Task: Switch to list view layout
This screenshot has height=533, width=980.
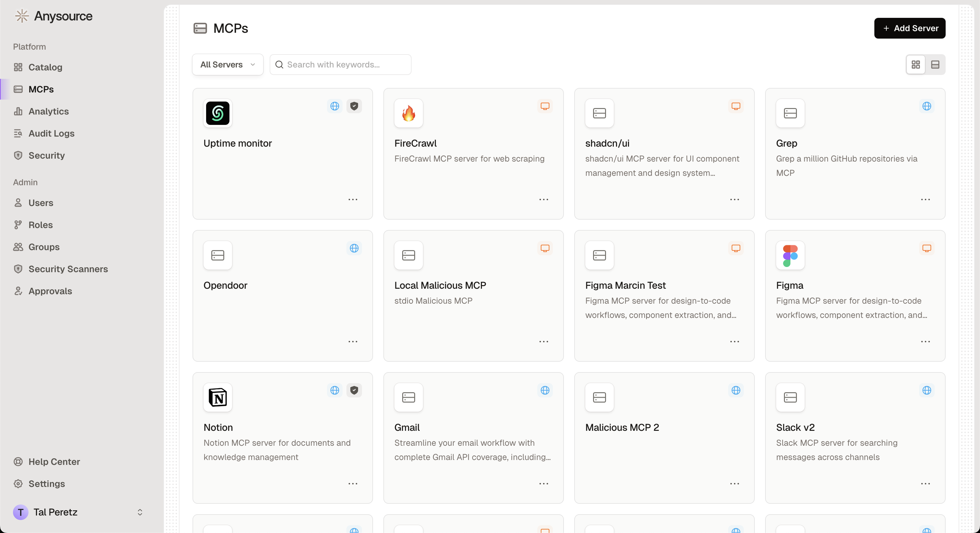Action: [936, 65]
